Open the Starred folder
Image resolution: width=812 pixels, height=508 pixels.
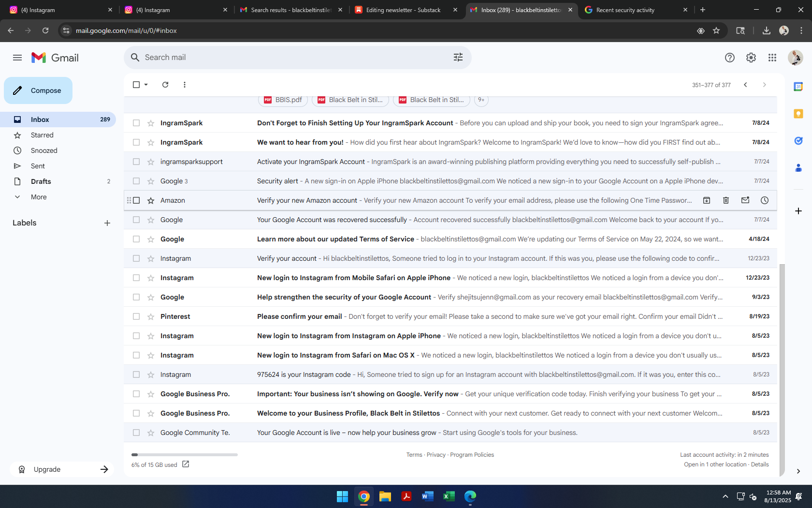click(58, 135)
